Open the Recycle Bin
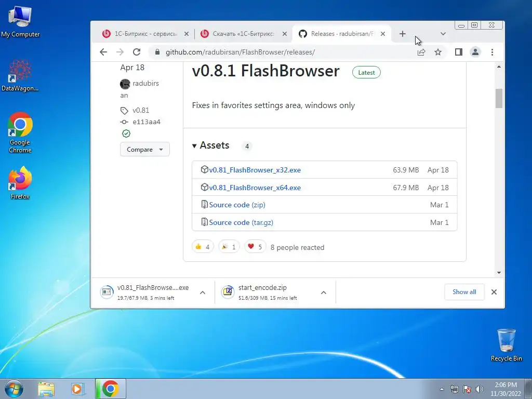 506,345
